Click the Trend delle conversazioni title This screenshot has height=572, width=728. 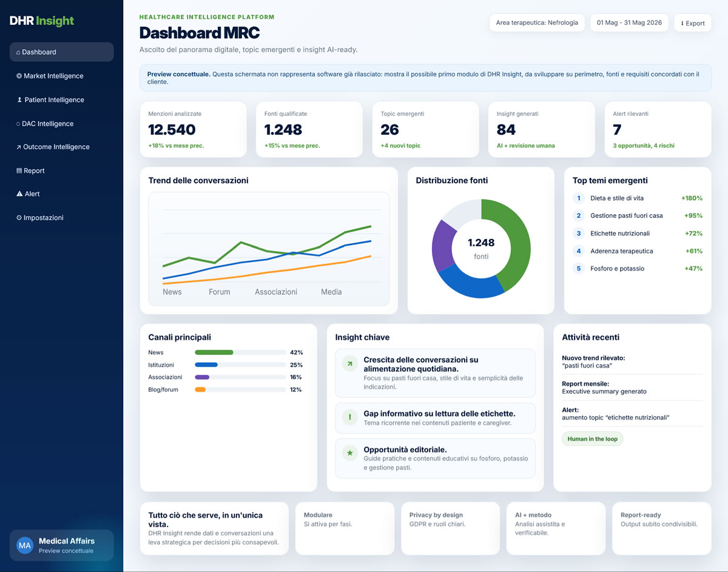[198, 181]
